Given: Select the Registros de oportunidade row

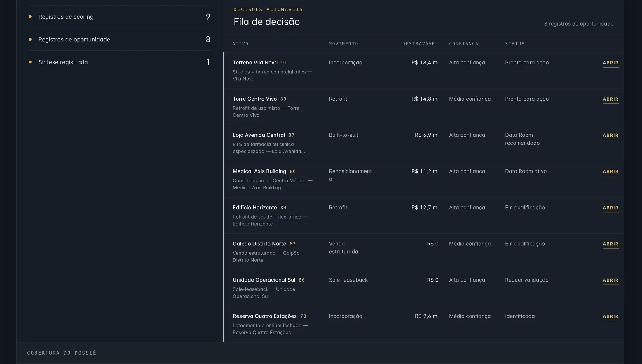Looking at the screenshot, I should 120,39.
